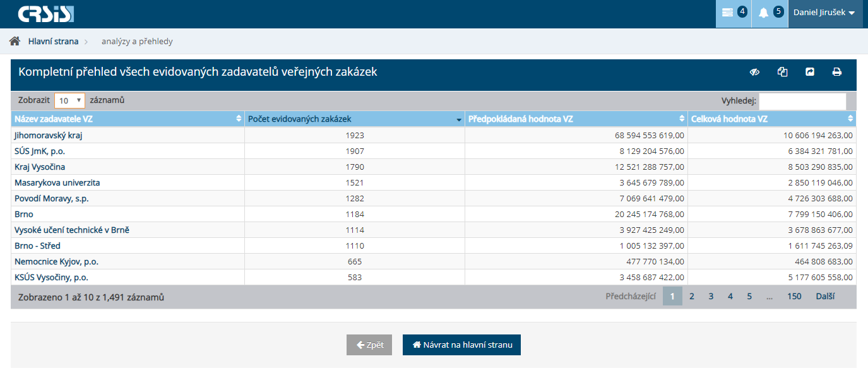Image resolution: width=868 pixels, height=378 pixels.
Task: Toggle column visibility with the eye icon
Action: click(754, 72)
